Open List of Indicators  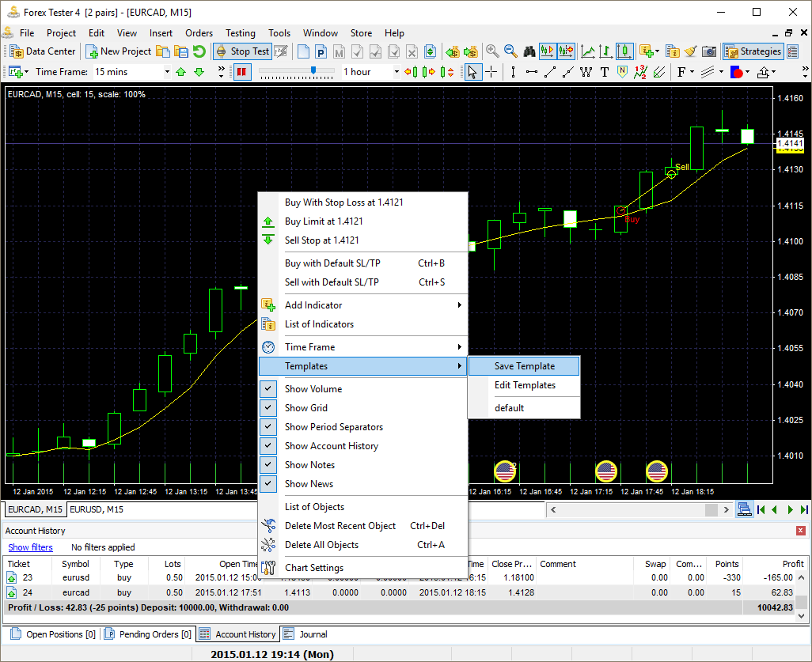(363, 324)
